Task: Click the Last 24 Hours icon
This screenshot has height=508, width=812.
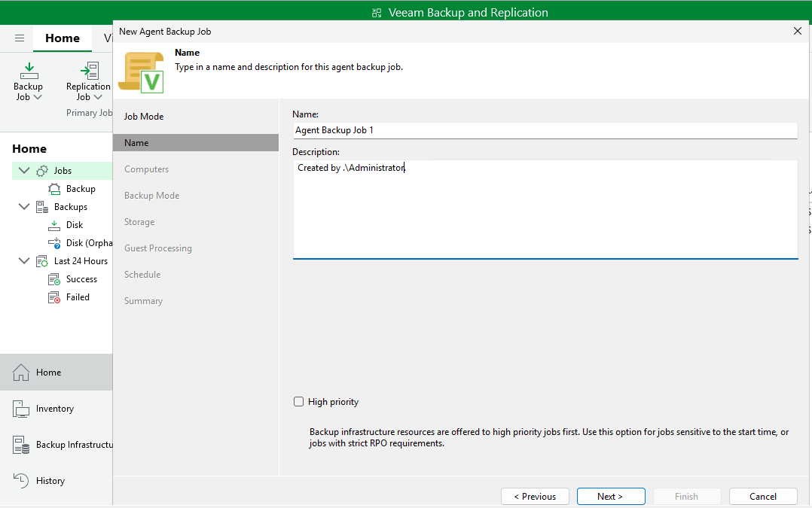Action: (x=42, y=261)
